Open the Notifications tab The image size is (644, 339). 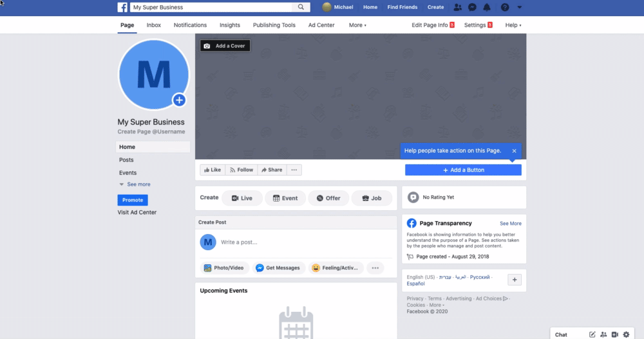tap(190, 25)
